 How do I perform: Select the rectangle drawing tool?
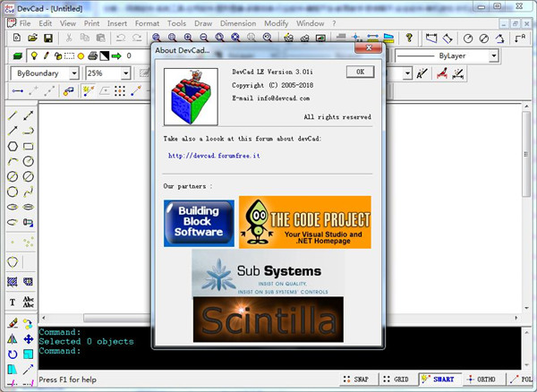point(29,146)
